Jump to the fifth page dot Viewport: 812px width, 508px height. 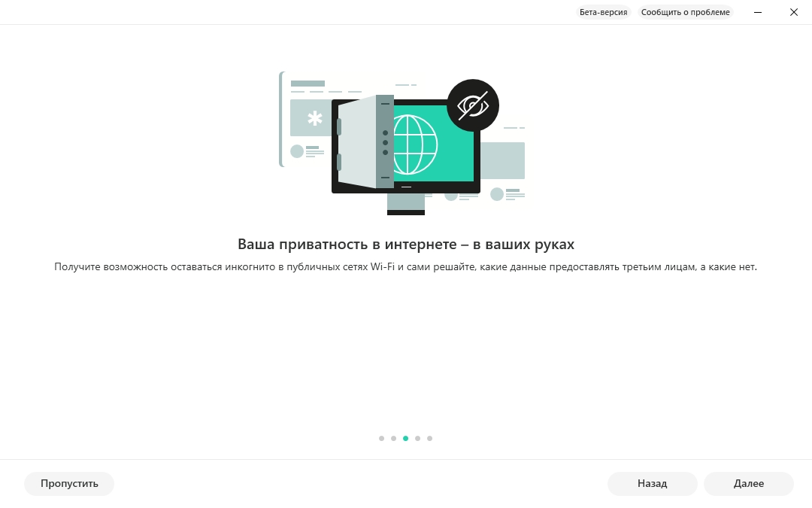[x=429, y=439]
